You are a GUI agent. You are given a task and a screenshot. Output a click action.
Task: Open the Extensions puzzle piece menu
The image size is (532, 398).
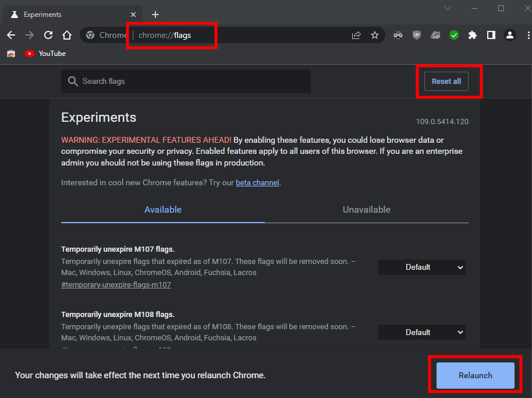point(473,35)
